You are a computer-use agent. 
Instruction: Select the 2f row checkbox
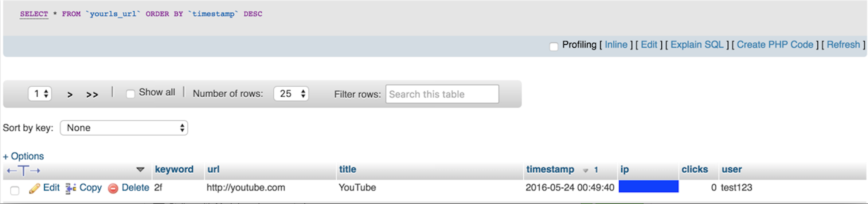[15, 190]
